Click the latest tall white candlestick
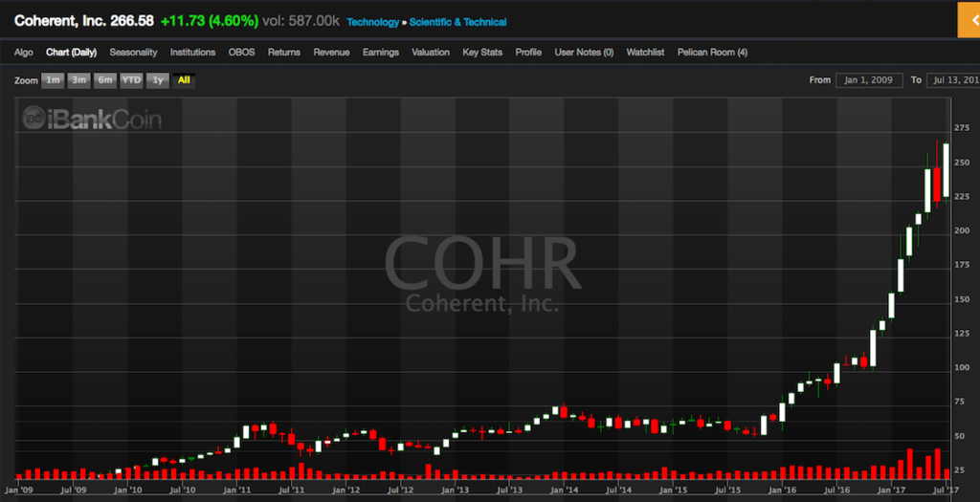The width and height of the screenshot is (980, 502). (x=947, y=170)
